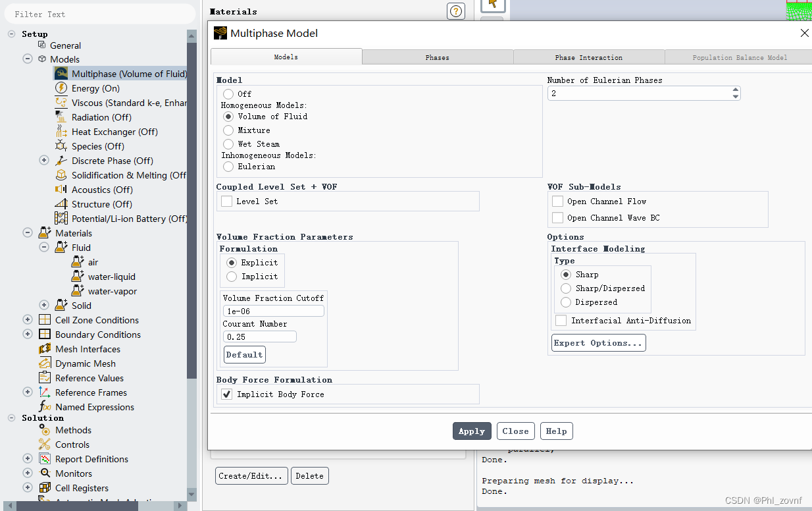Expand the Discrete Phase tree node

pos(44,161)
